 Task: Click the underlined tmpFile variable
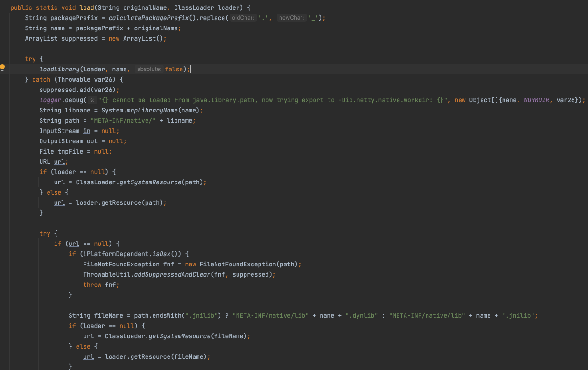[70, 151]
